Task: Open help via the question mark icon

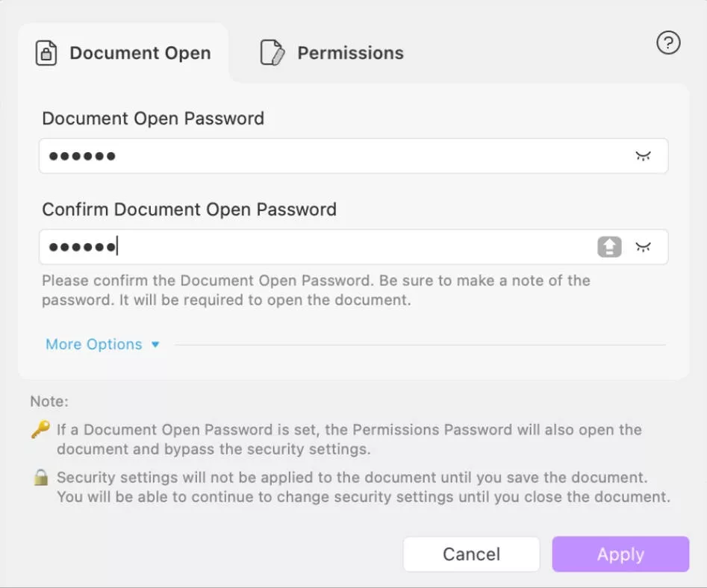Action: coord(668,43)
